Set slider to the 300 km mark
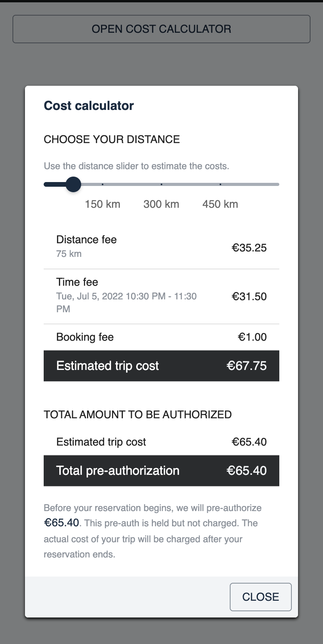323x644 pixels. pyautogui.click(x=161, y=184)
